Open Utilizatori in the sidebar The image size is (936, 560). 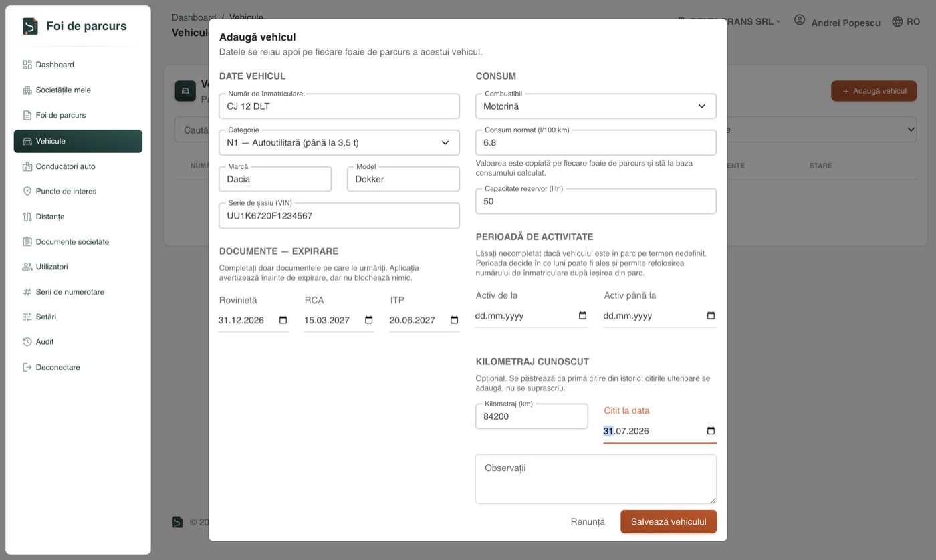78,267
